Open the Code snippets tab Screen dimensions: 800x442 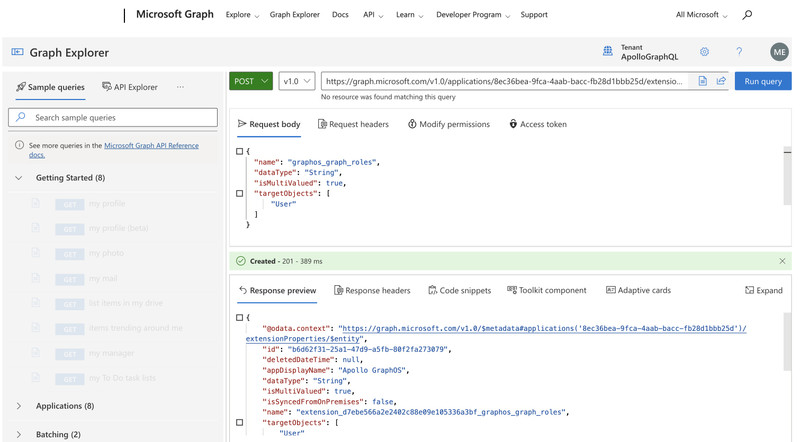(x=459, y=290)
